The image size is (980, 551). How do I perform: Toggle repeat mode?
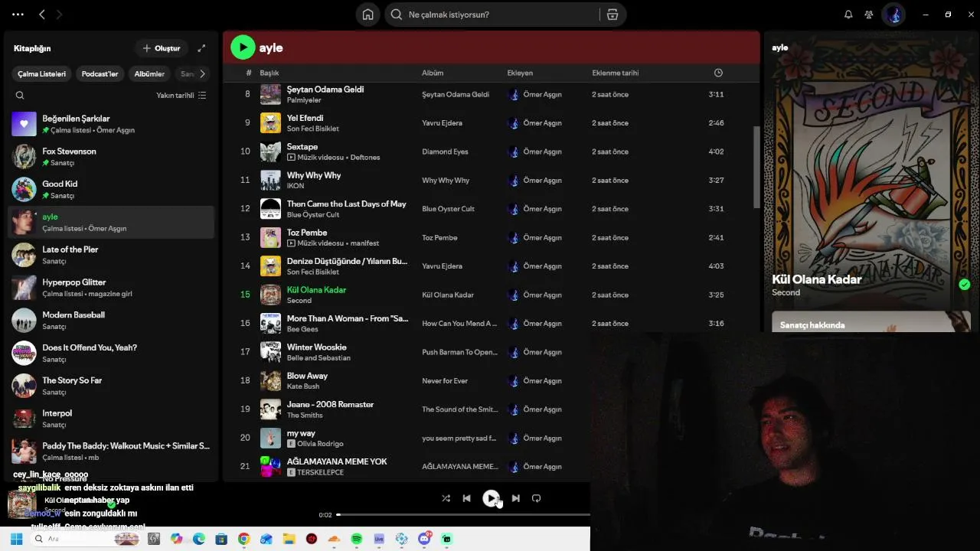click(x=536, y=498)
